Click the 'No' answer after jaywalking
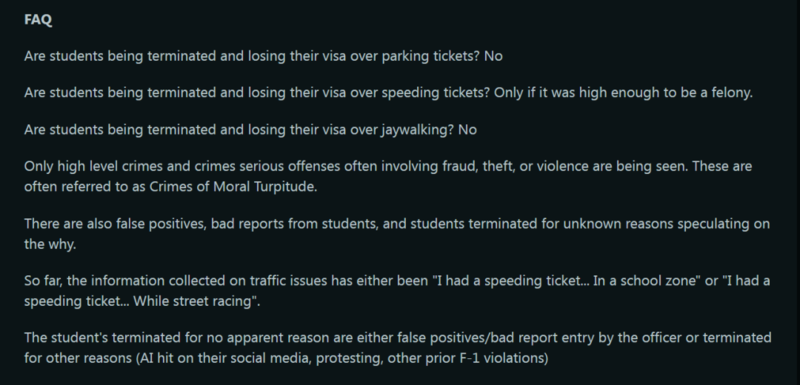This screenshot has width=800, height=385. 467,130
